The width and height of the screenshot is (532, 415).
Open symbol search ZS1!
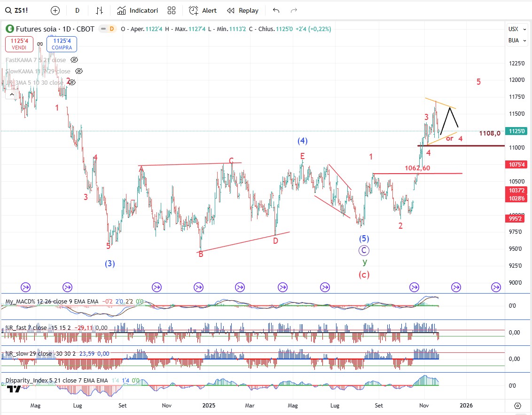(17, 10)
